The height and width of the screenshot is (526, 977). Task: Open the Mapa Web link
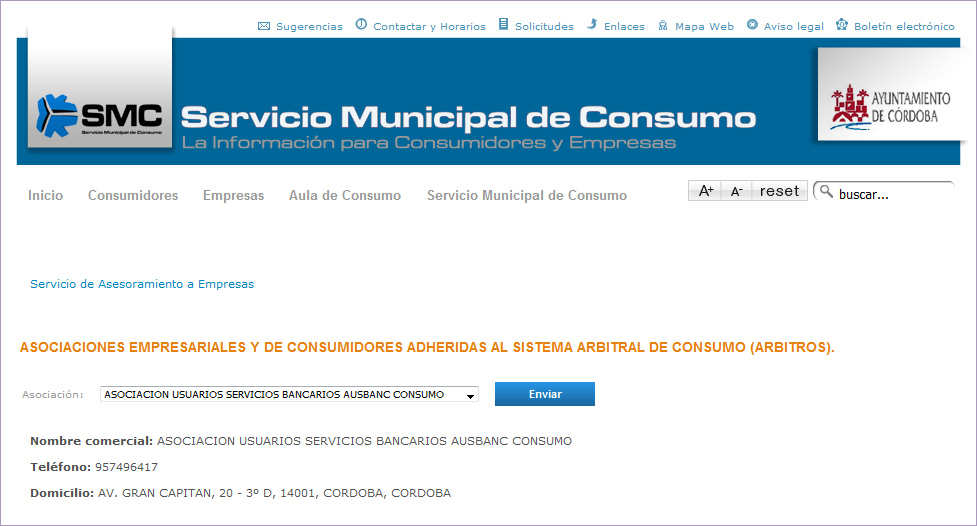point(704,27)
